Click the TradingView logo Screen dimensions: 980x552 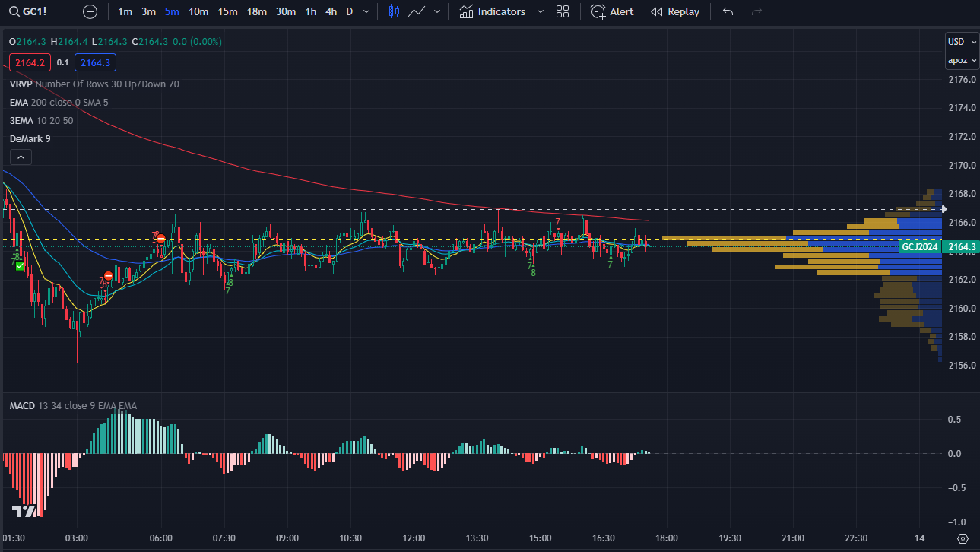pyautogui.click(x=24, y=511)
